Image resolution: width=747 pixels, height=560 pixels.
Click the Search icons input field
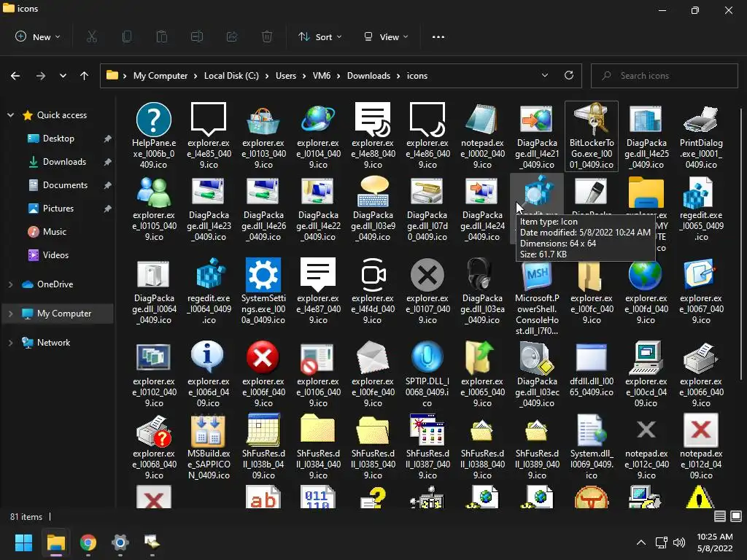coord(664,75)
